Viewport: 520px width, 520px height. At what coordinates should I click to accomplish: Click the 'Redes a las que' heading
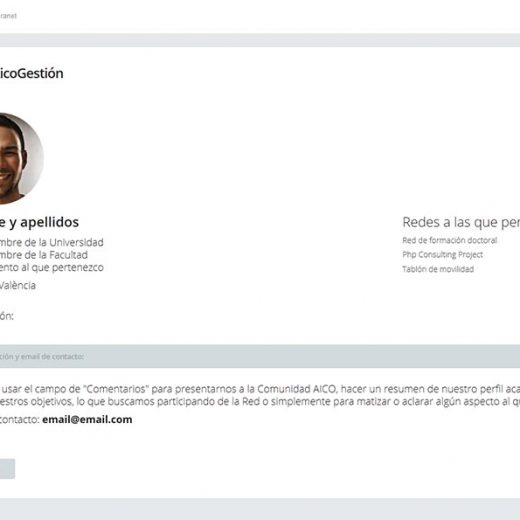click(x=461, y=222)
